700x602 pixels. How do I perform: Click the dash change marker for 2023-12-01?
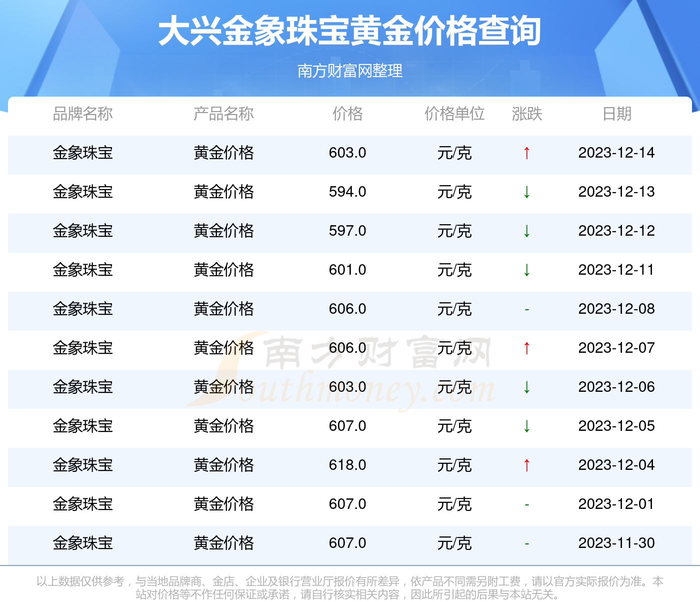tap(526, 504)
